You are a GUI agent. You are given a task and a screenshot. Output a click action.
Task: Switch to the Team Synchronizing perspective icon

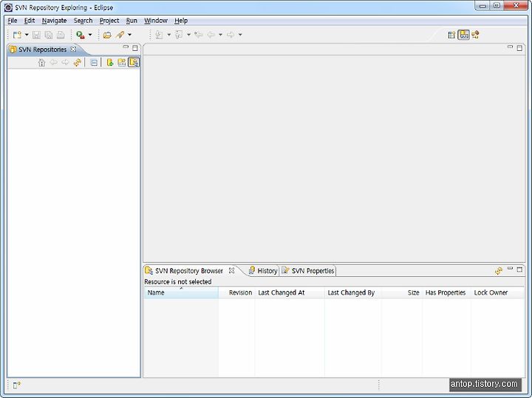475,35
